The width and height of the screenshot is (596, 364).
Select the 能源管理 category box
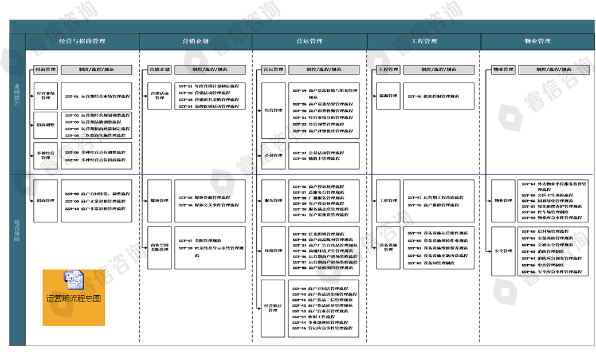click(388, 96)
